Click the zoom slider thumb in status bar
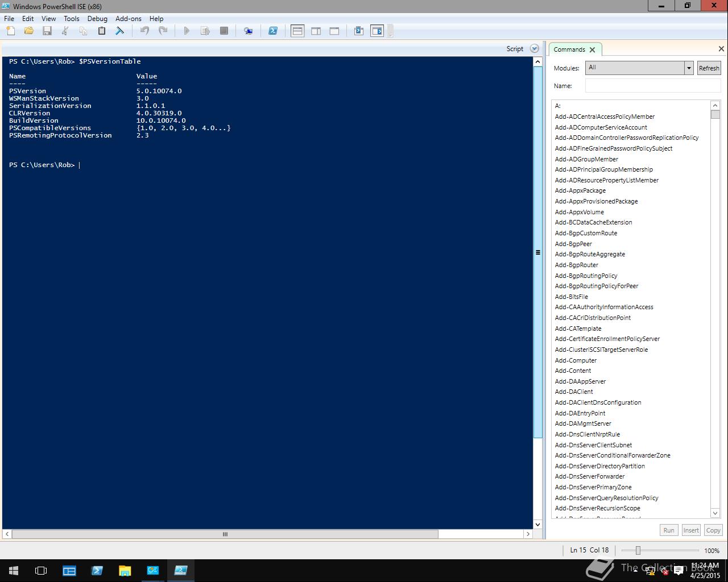Viewport: 728px width, 582px height. click(x=638, y=550)
